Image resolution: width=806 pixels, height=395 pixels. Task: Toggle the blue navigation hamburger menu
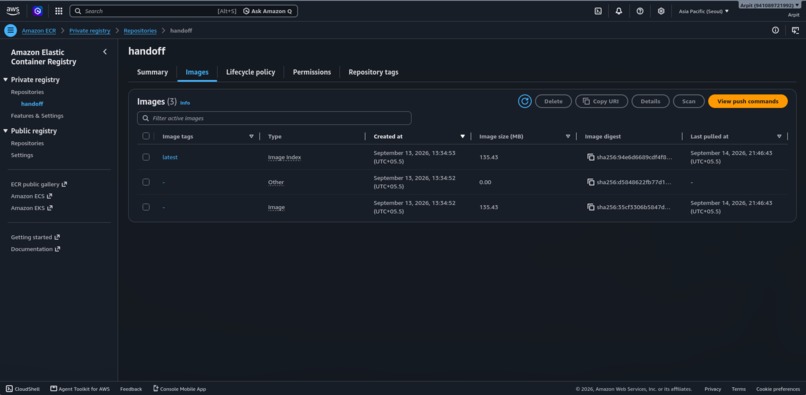tap(10, 30)
